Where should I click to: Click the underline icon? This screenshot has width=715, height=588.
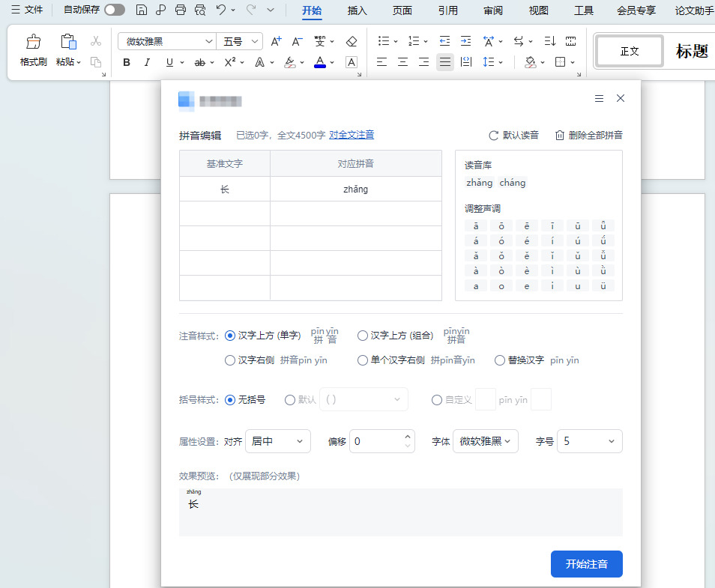pyautogui.click(x=169, y=62)
